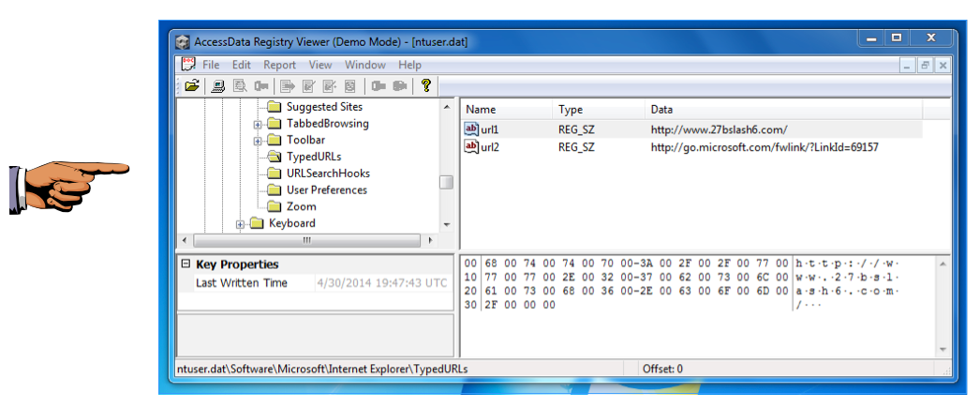Minimize the inner ntuser.dat document window
This screenshot has width=980, height=408.
coord(908,65)
